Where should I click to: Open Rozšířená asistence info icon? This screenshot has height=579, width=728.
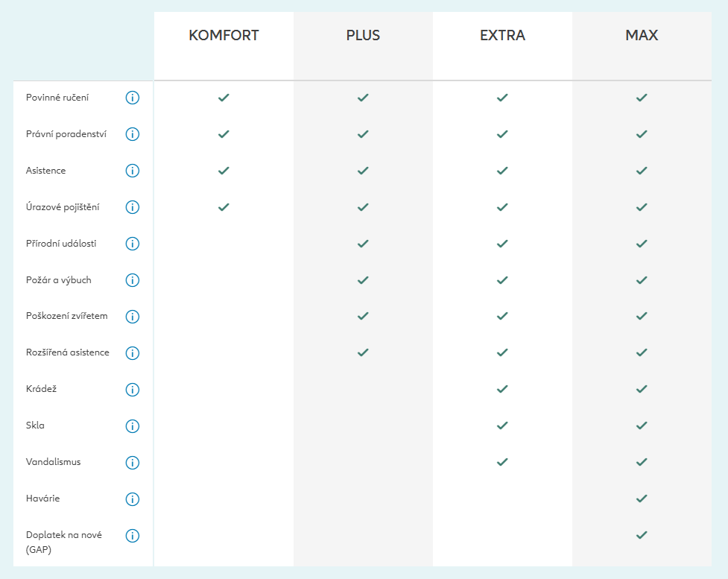point(133,353)
